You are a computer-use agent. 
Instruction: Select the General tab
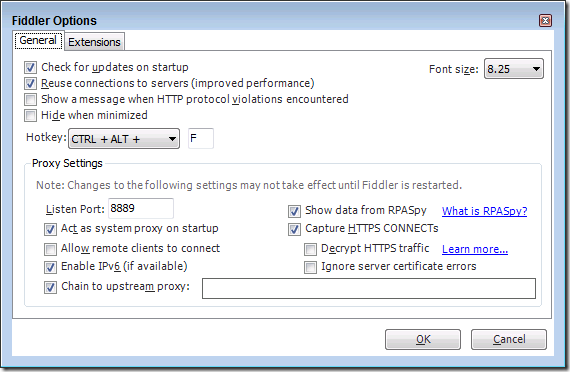click(38, 40)
